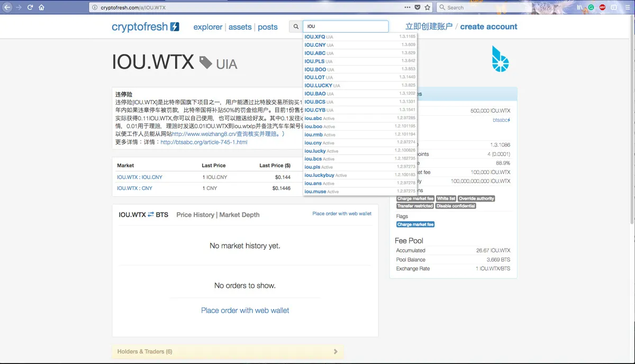Open the page actions three-dots menu

(407, 7)
